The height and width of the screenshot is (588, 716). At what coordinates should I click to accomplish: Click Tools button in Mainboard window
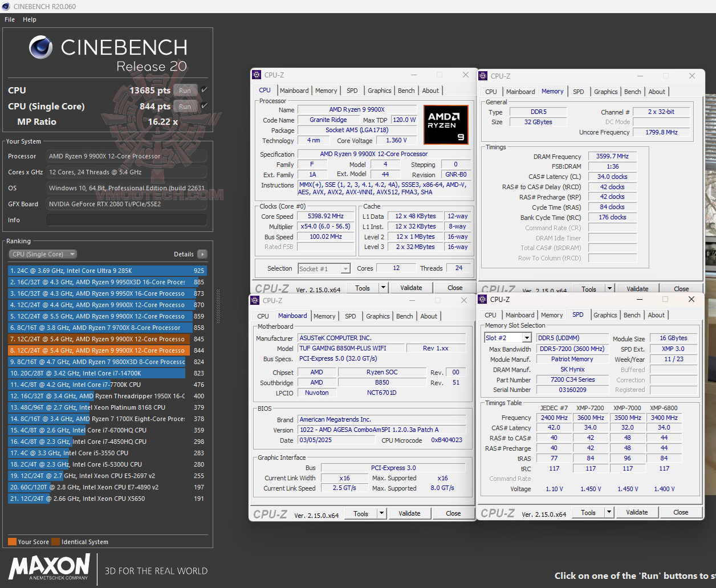tap(361, 513)
